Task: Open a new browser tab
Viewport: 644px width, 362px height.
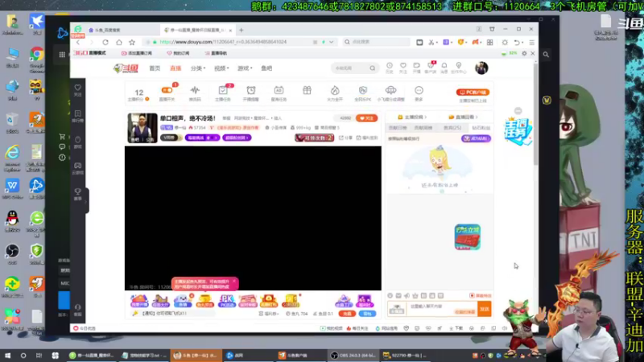Action: [x=241, y=30]
